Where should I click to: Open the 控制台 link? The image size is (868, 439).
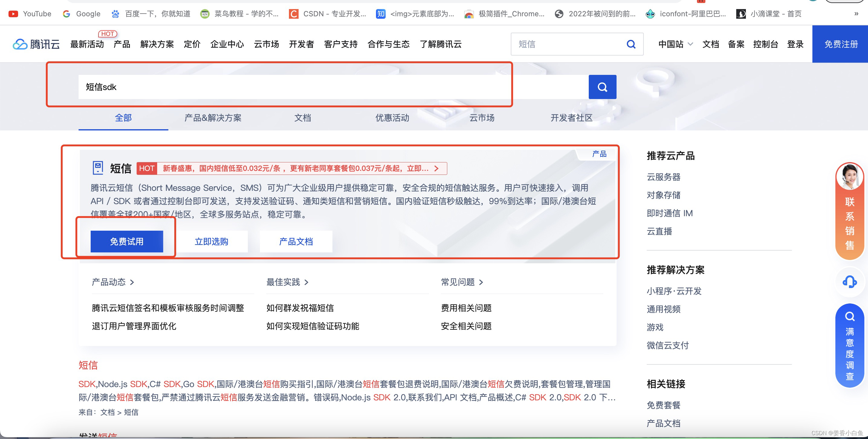(766, 44)
